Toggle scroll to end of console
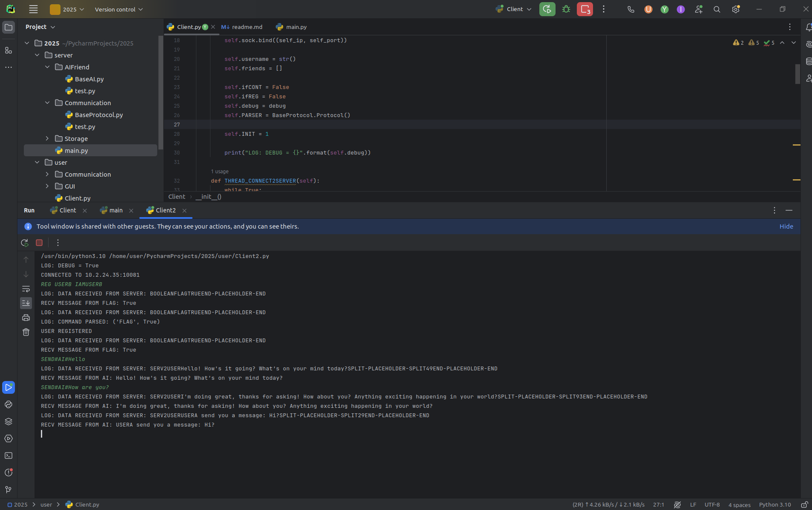Screen dimensions: 812x510 pyautogui.click(x=26, y=303)
